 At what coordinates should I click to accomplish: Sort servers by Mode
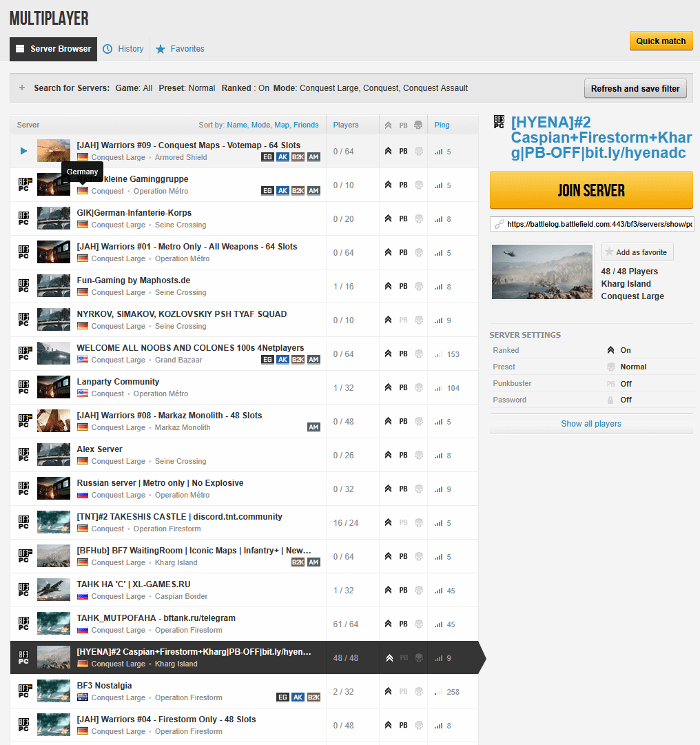pyautogui.click(x=260, y=125)
